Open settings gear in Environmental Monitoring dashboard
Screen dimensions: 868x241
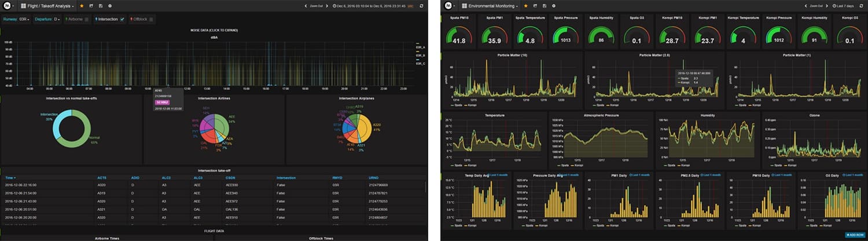pyautogui.click(x=554, y=6)
